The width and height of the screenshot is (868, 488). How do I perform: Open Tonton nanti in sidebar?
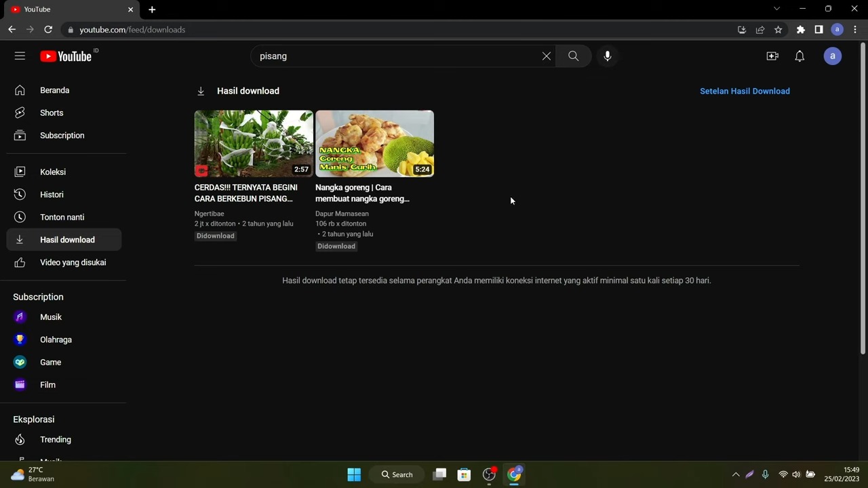[x=64, y=217]
